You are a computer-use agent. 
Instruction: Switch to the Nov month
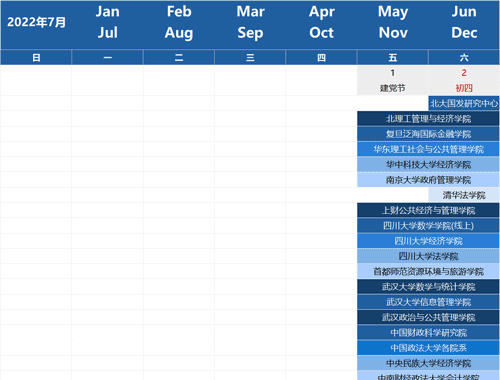pyautogui.click(x=393, y=33)
